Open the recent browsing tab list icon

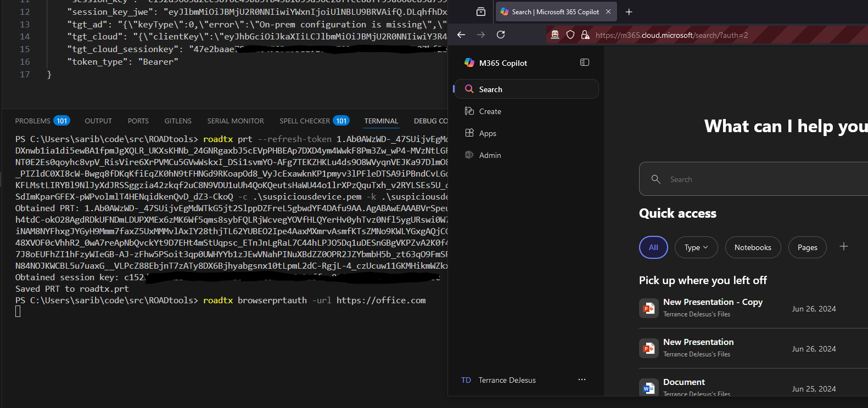(x=481, y=12)
